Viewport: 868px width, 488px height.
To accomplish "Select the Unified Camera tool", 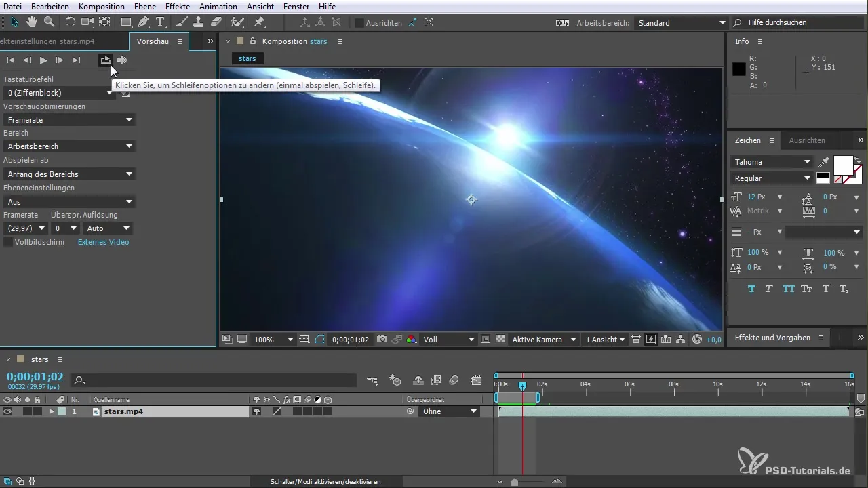I will [87, 22].
